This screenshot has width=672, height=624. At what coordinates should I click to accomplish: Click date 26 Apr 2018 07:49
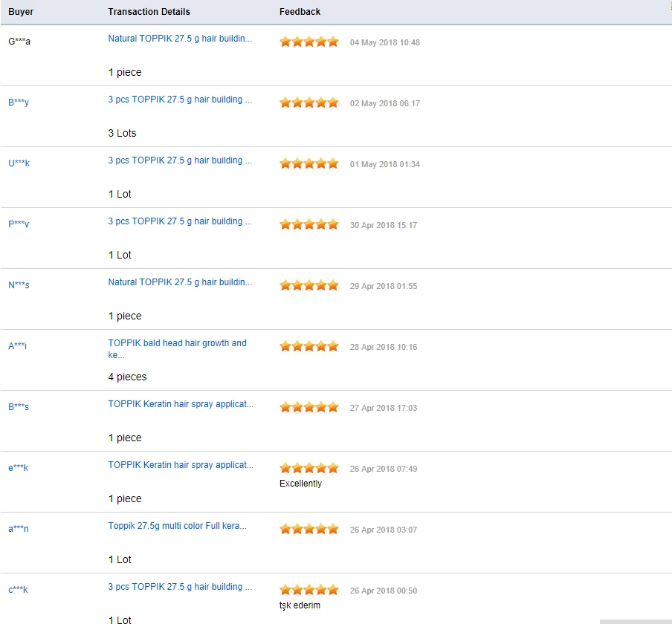pos(383,469)
